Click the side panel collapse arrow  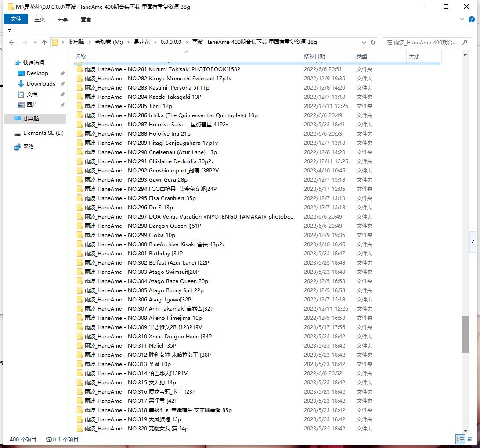coord(473,243)
